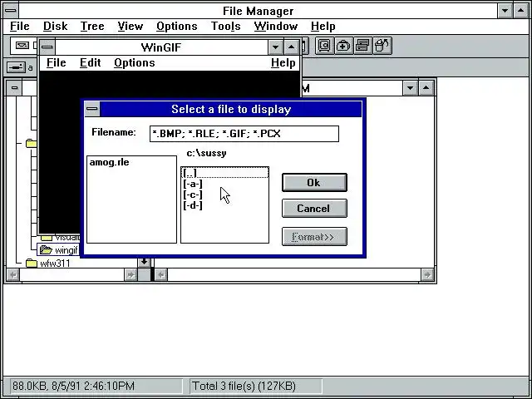The image size is (532, 399).
Task: Click the c:\sussy current path label
Action: tap(207, 153)
